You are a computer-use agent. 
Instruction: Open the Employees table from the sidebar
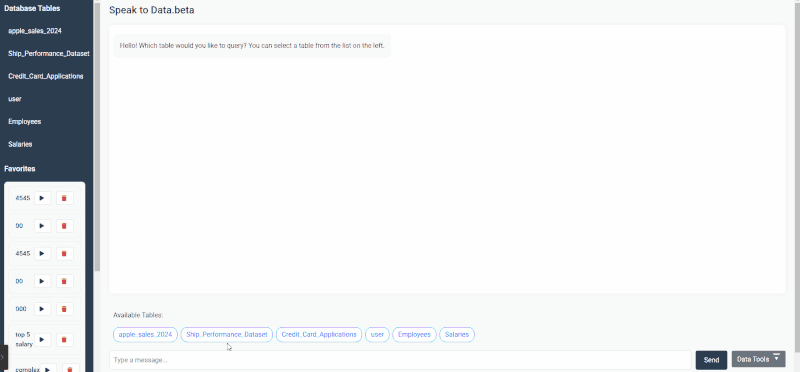24,121
